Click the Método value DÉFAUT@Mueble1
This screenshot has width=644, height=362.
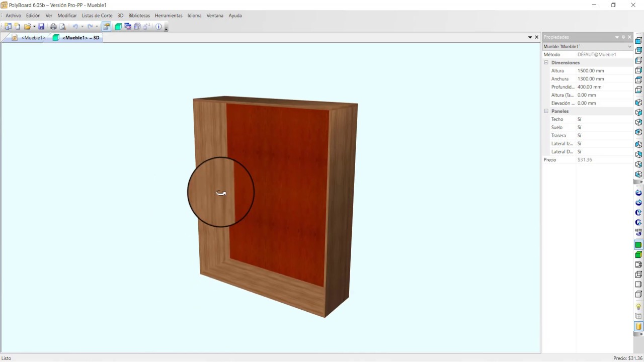click(x=597, y=55)
